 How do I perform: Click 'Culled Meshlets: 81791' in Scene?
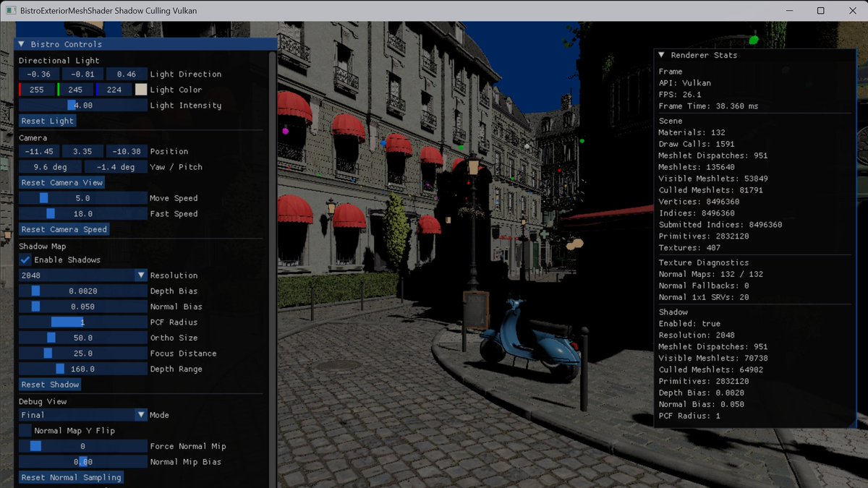click(x=710, y=190)
